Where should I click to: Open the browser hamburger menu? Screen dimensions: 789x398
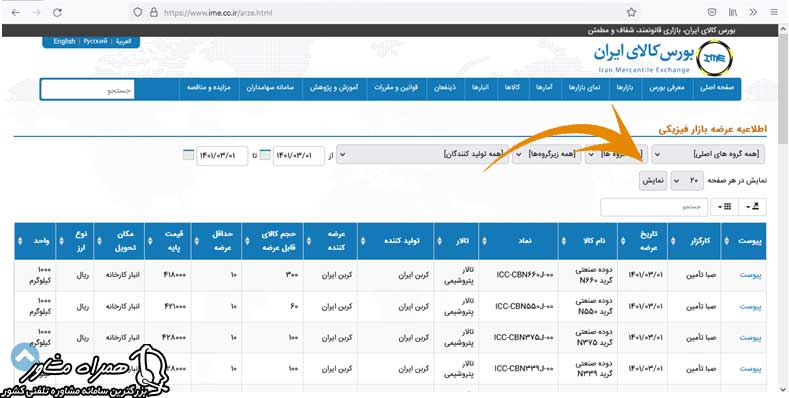pos(774,13)
